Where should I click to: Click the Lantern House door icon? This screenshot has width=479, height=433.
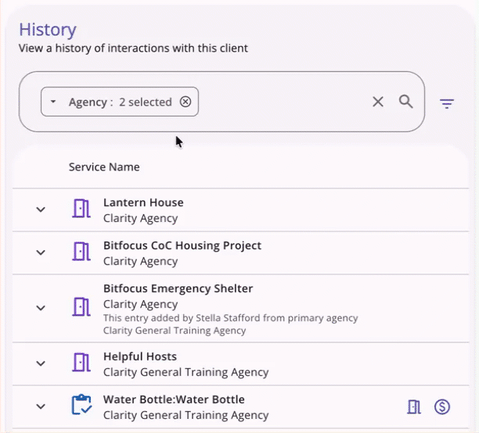point(81,209)
